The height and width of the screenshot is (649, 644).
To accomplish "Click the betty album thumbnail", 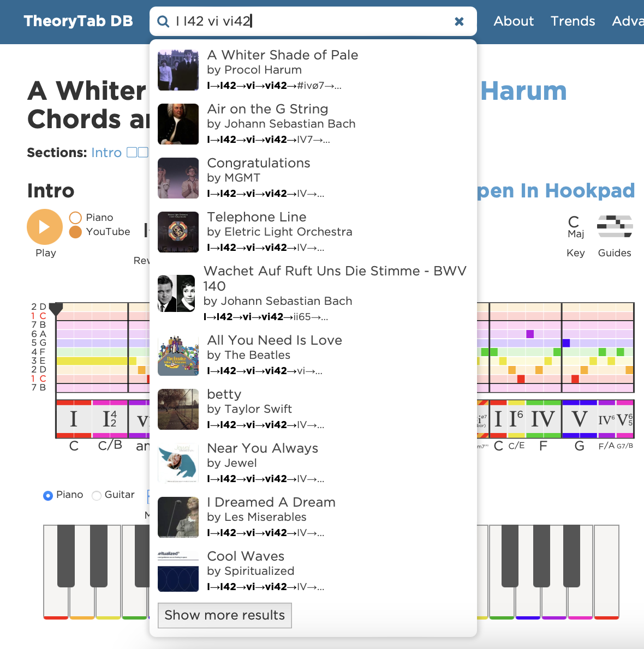I will click(178, 409).
